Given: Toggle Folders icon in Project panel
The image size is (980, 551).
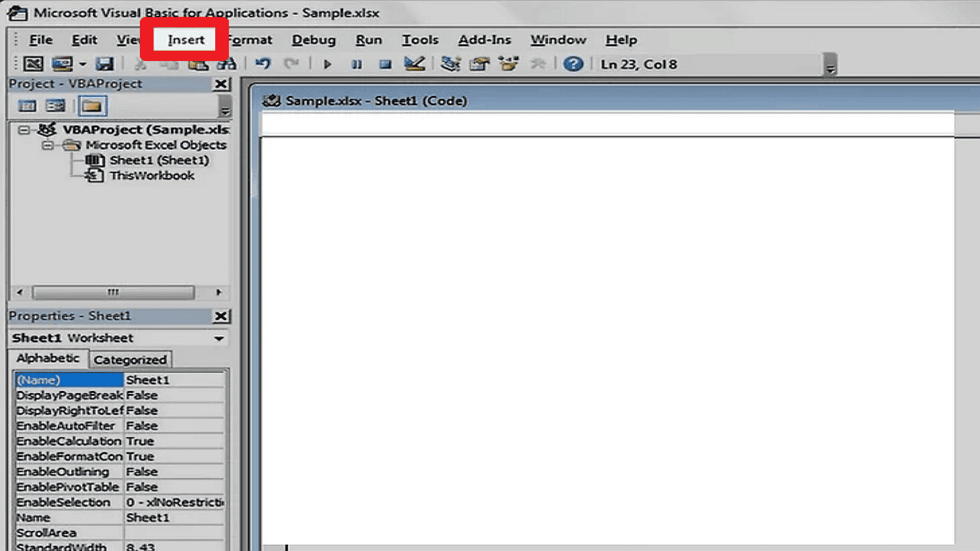Looking at the screenshot, I should pos(92,106).
